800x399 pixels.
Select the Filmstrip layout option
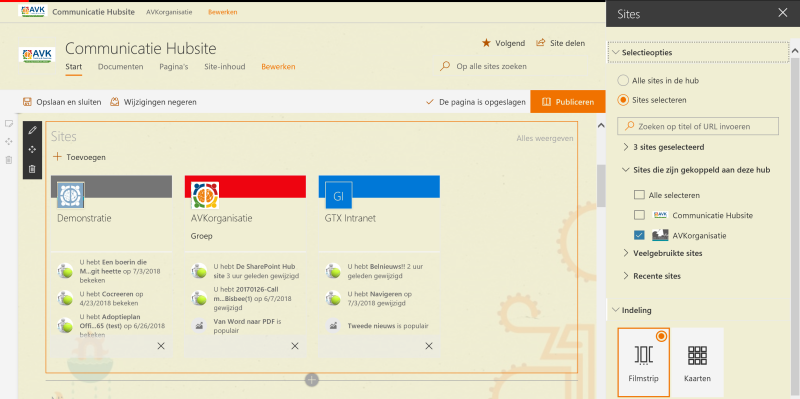(x=643, y=362)
